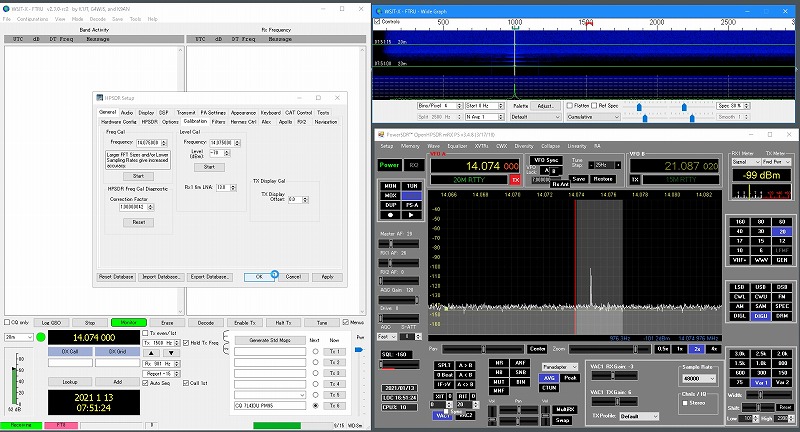
Task: Click the red TX indicator for VFO A
Action: [x=515, y=180]
